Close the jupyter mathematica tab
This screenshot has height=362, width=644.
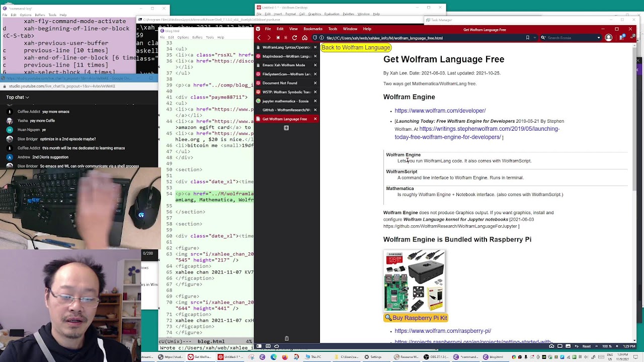point(315,101)
